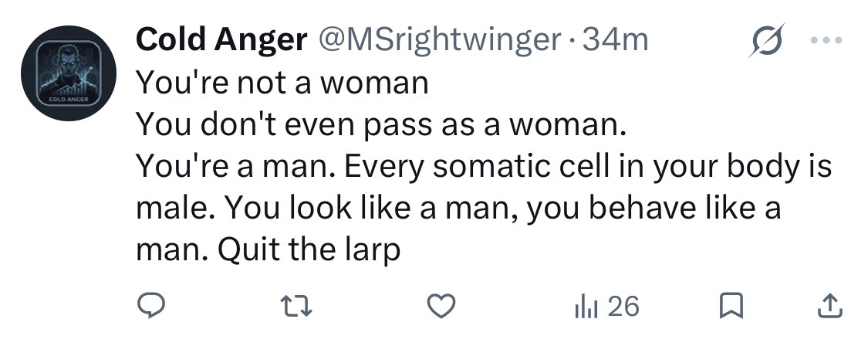
Task: Open the tweet by clicking its first line of text
Action: point(282,83)
